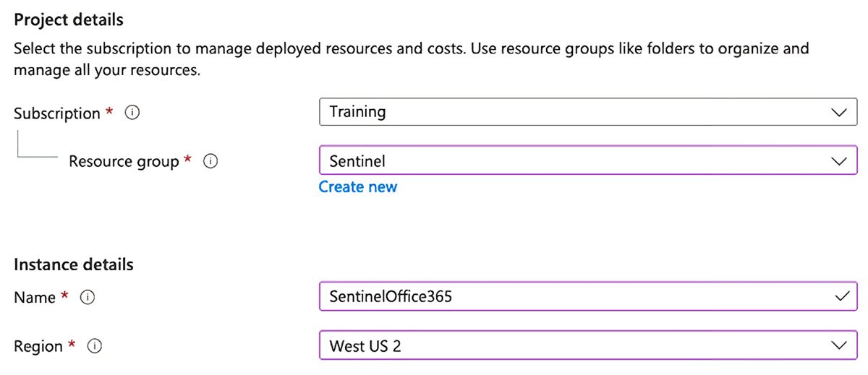
Task: Click the Subscription field label
Action: (x=57, y=113)
